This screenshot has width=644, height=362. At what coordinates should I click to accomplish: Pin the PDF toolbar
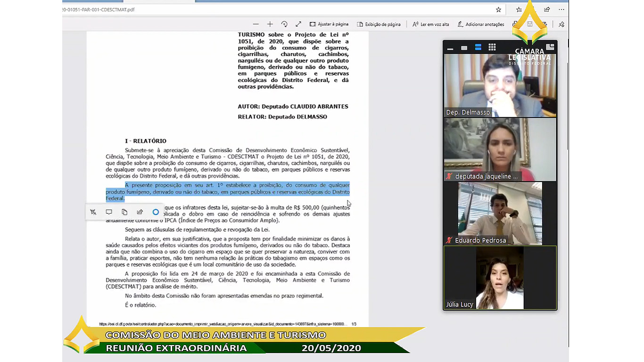click(x=561, y=24)
